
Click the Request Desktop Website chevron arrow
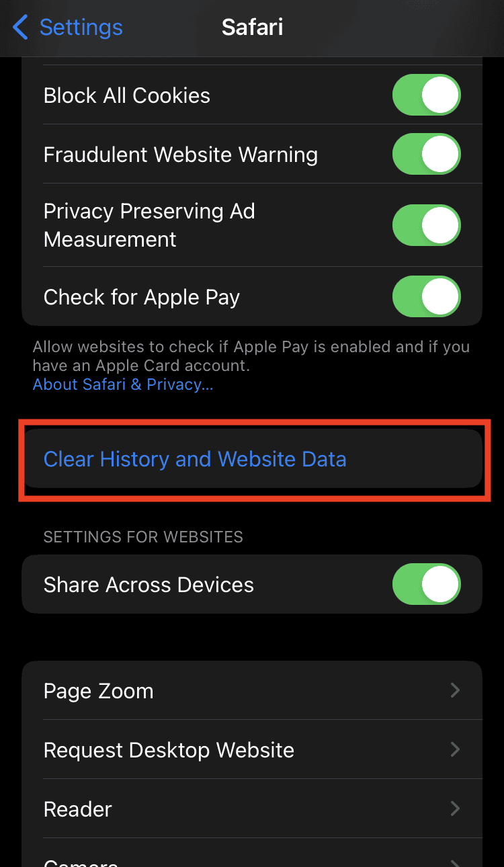455,749
